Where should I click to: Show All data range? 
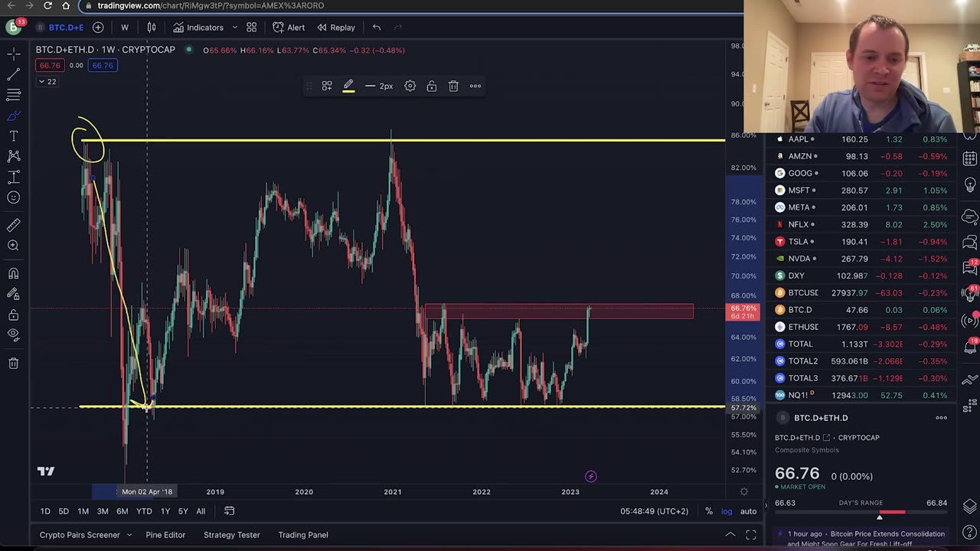click(x=201, y=511)
